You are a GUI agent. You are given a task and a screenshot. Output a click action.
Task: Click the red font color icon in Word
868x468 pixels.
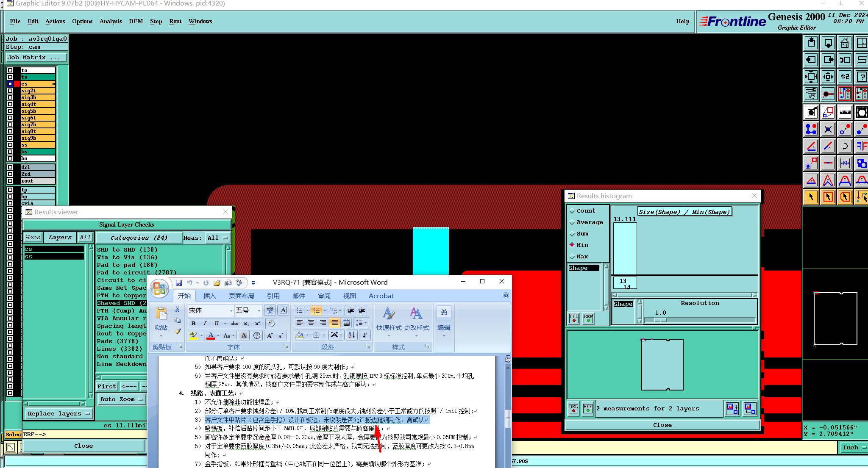click(211, 336)
